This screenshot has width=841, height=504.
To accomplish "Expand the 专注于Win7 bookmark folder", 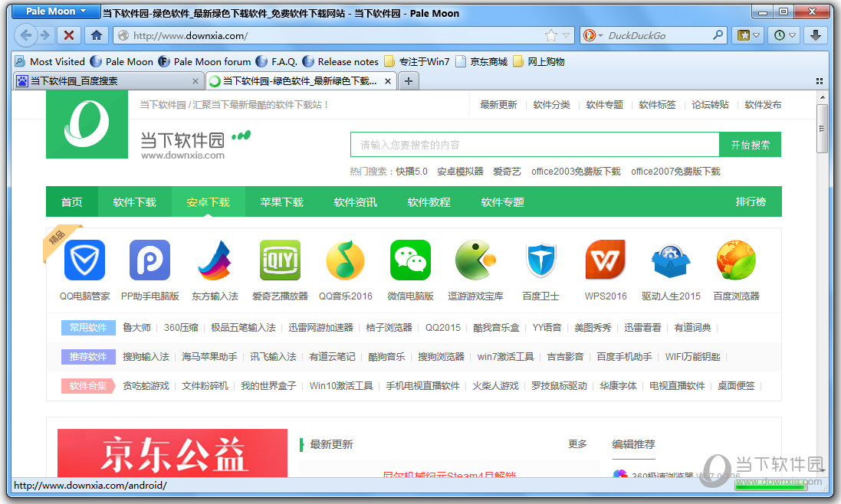I will click(417, 61).
